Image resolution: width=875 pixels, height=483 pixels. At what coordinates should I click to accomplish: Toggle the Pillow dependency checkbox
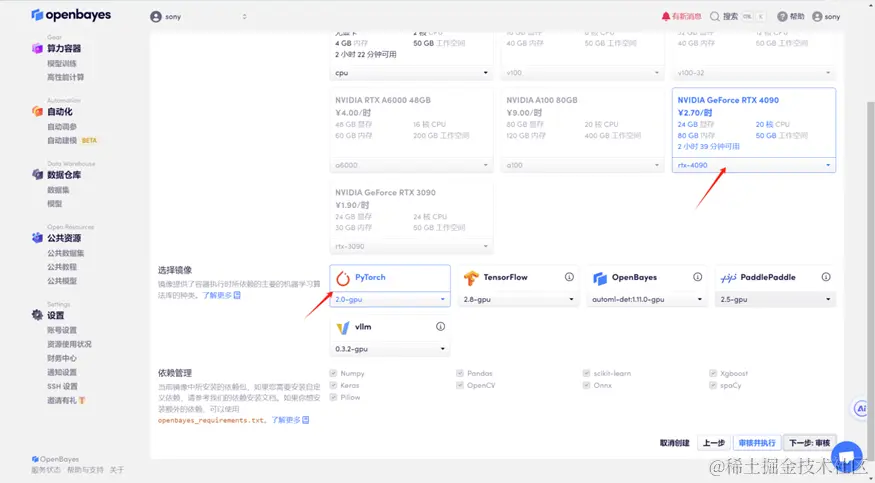tap(333, 397)
